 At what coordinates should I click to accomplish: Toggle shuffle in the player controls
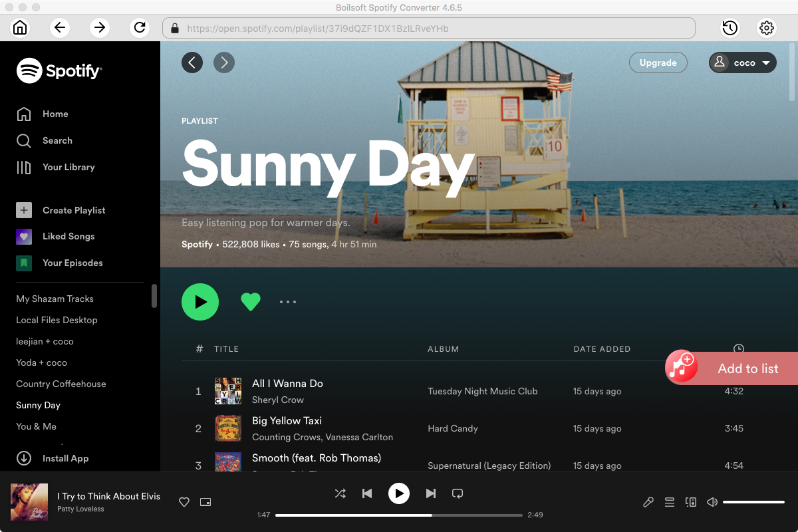340,493
